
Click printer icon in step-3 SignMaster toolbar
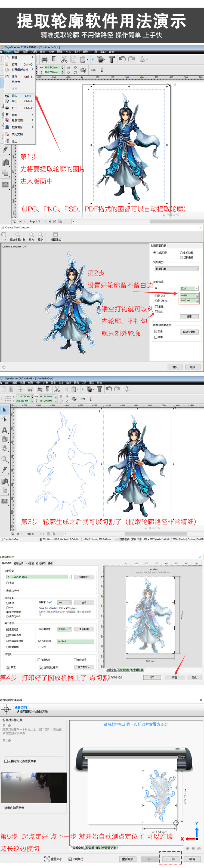click(40, 389)
